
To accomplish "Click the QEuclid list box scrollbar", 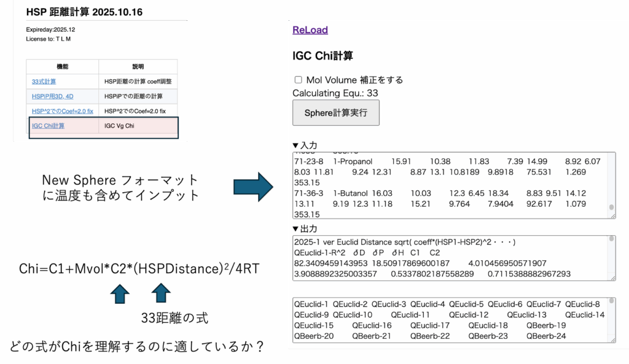I will 611,319.
